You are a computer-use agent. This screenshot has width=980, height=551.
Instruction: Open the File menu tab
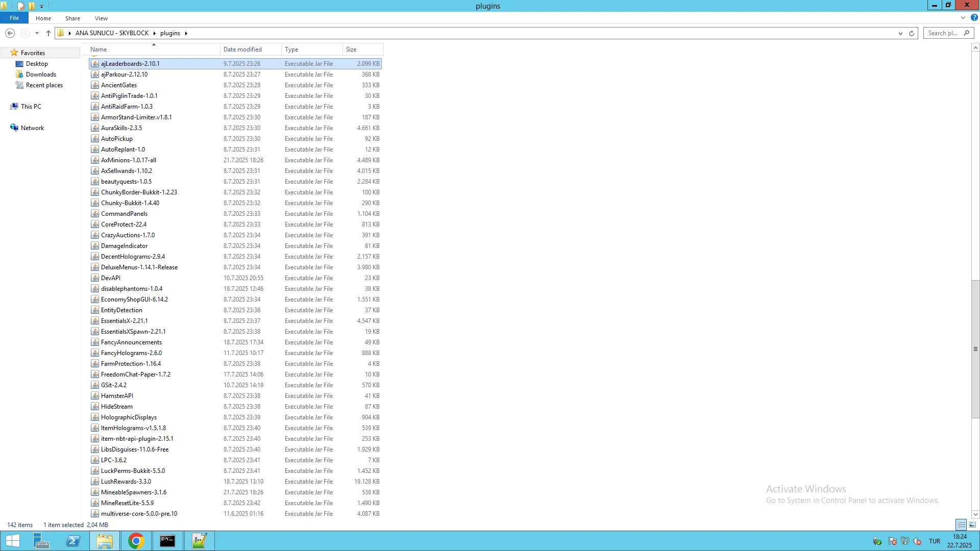click(14, 18)
